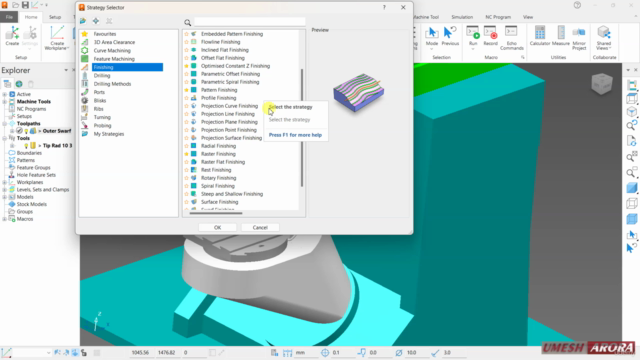Select Parametric Spiral Finishing strategy
Image resolution: width=640 pixels, height=360 pixels.
(230, 82)
